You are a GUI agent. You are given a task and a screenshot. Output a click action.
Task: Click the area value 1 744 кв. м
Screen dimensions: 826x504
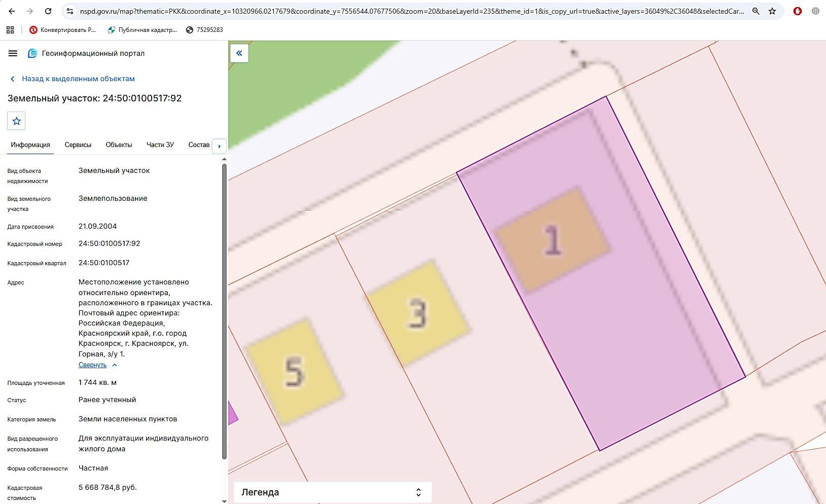point(98,382)
